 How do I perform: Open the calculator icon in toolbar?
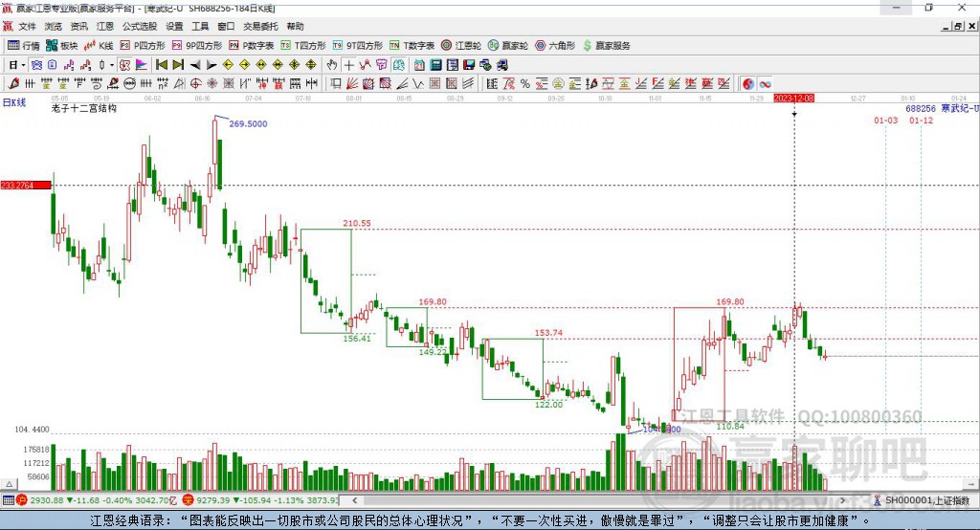pyautogui.click(x=435, y=65)
